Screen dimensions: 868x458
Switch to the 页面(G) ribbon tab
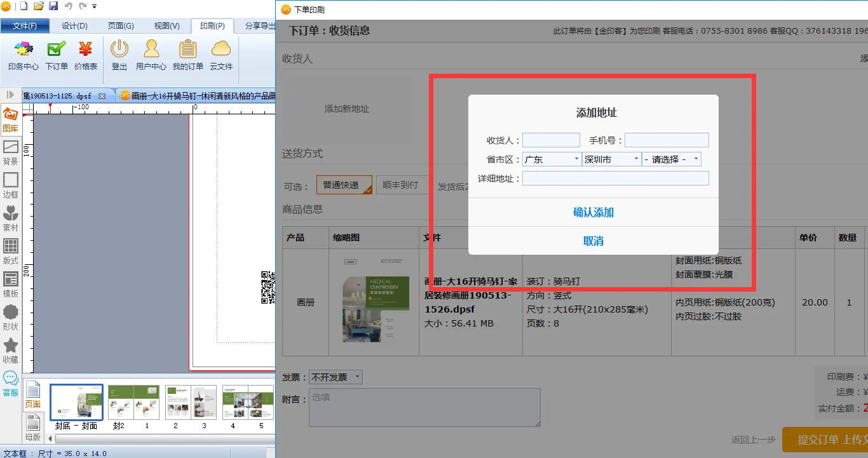point(121,26)
